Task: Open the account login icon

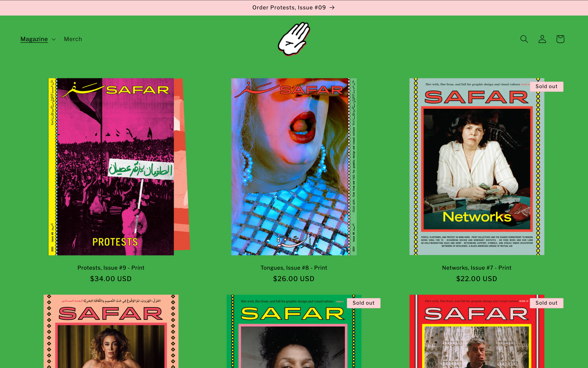Action: pos(542,39)
